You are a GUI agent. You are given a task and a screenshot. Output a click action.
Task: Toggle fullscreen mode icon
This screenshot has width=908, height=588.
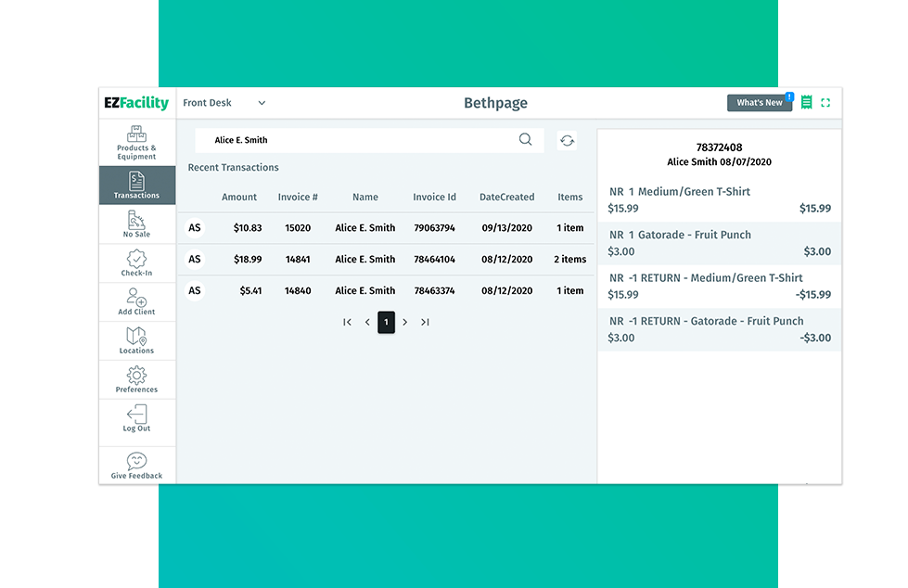825,103
